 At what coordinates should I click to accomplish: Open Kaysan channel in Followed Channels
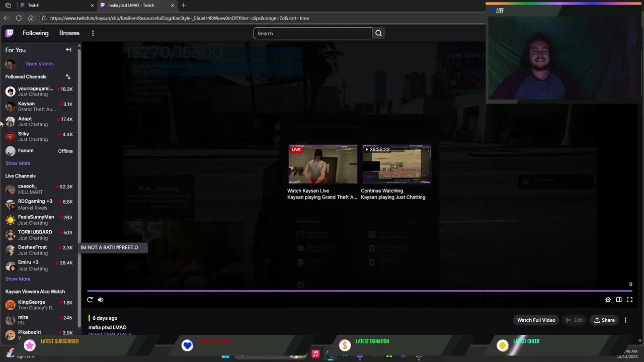point(39,107)
